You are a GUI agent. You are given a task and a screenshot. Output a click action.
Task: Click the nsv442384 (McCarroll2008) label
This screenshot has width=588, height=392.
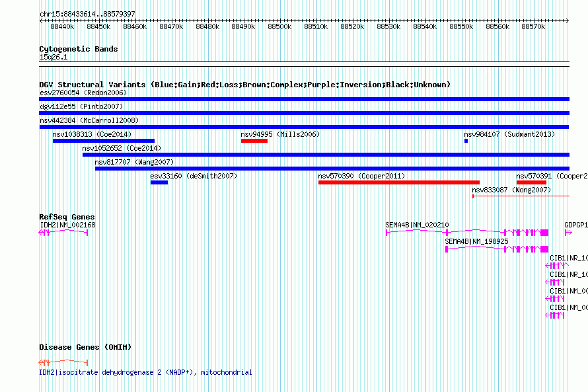click(89, 120)
